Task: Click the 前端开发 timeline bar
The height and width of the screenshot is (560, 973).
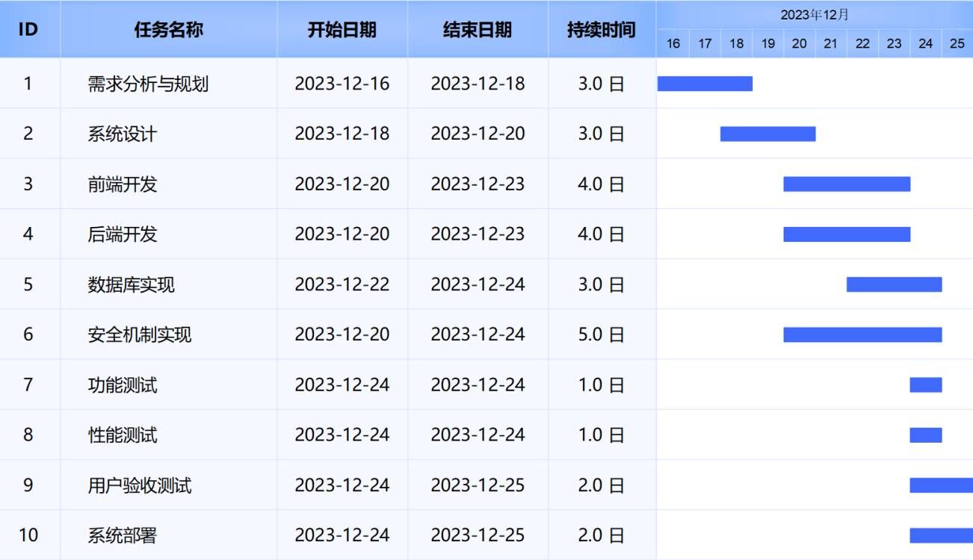Action: 846,184
